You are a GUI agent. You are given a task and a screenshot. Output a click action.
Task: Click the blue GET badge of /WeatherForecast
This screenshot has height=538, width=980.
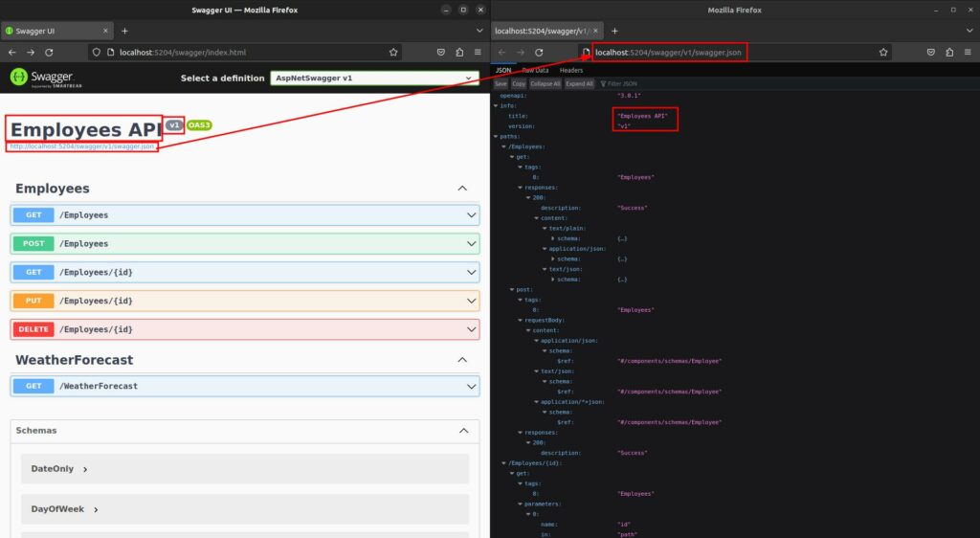[33, 386]
